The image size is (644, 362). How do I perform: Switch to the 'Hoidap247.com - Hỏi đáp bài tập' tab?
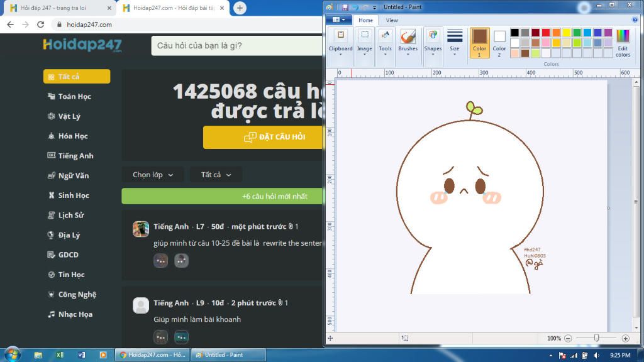(x=174, y=8)
